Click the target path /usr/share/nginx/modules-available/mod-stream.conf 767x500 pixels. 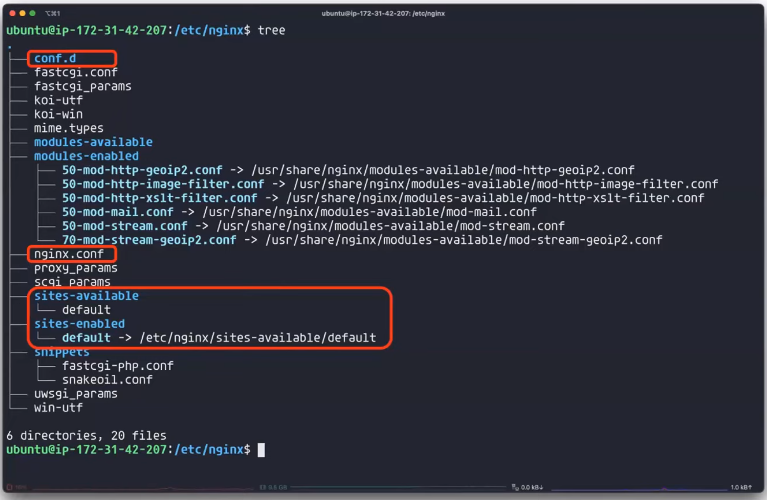click(390, 226)
